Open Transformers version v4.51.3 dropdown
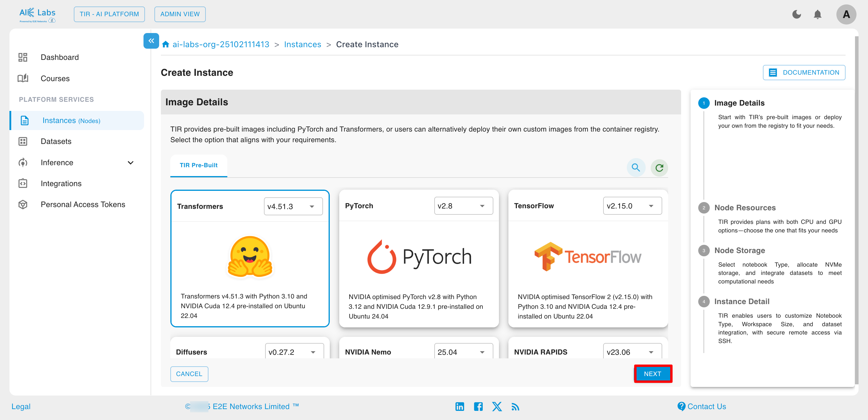The image size is (868, 420). click(x=293, y=206)
